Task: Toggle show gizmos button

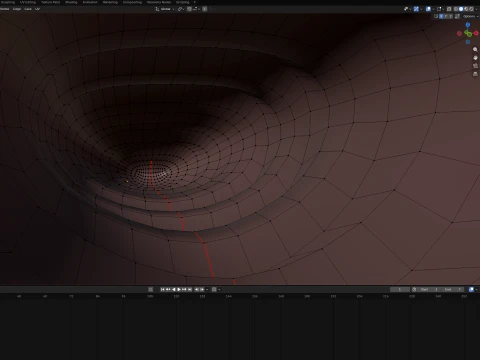Action: (416, 9)
